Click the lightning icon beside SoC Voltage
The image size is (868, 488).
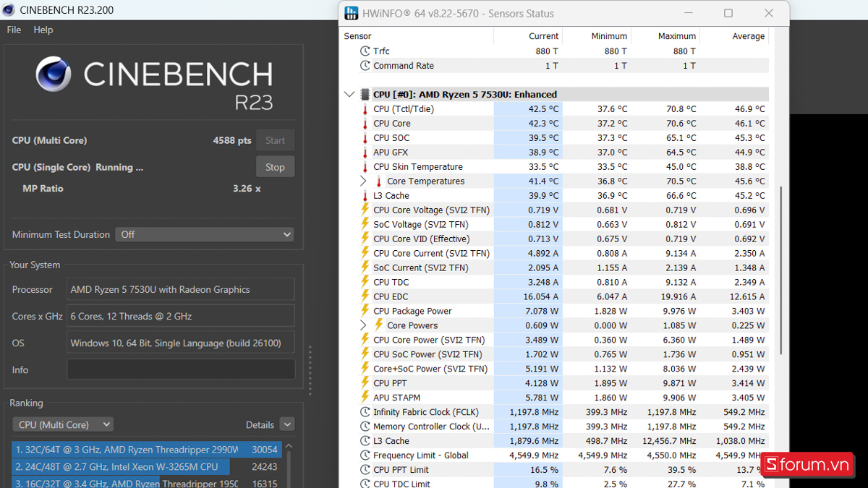click(365, 224)
